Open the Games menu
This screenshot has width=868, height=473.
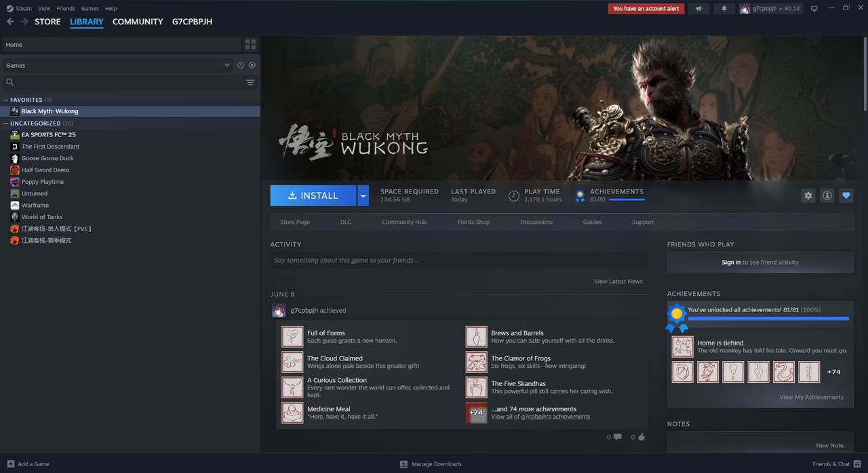tap(90, 9)
